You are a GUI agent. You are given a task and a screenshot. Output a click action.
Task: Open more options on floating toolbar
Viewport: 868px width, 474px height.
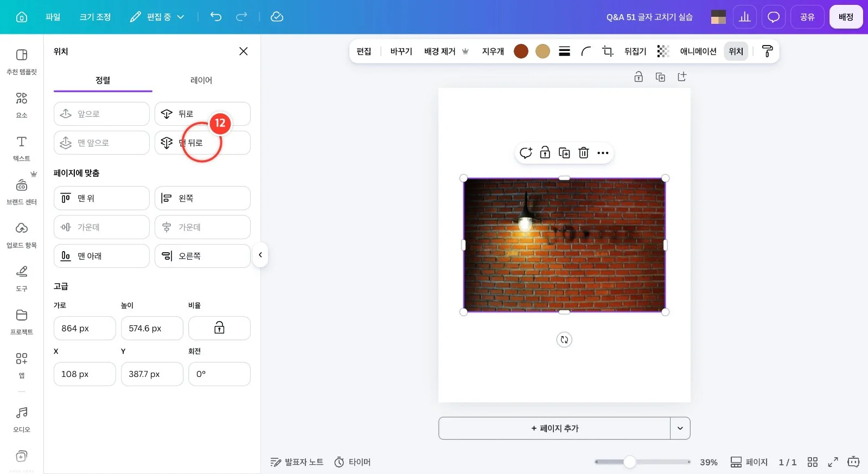click(603, 153)
